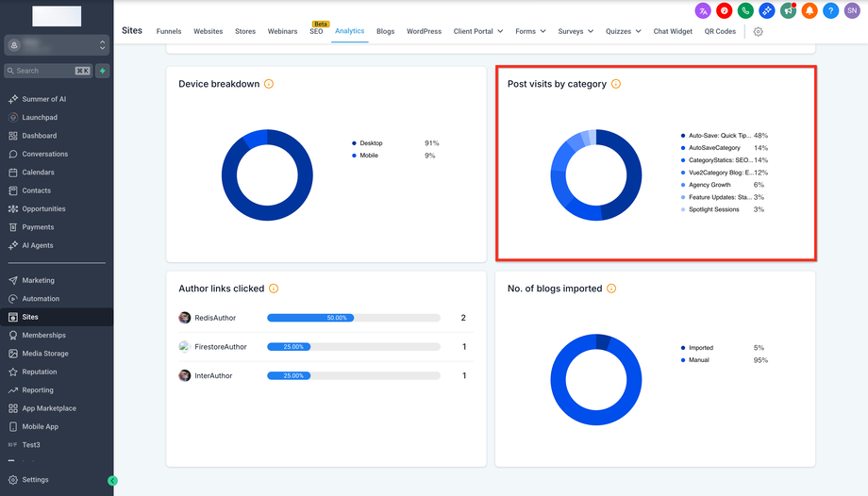Image resolution: width=868 pixels, height=496 pixels.
Task: Toggle Mobile legend item in Device breakdown
Action: (368, 156)
